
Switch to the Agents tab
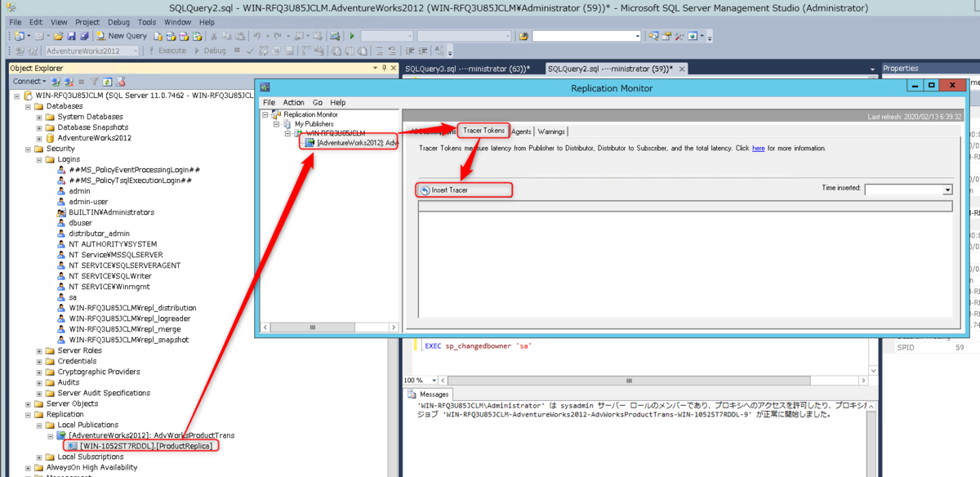coord(521,131)
